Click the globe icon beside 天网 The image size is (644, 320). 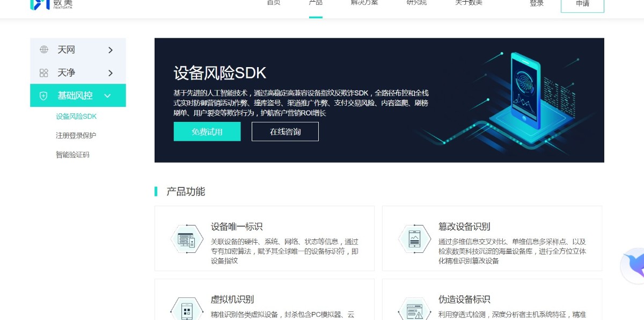(x=44, y=50)
